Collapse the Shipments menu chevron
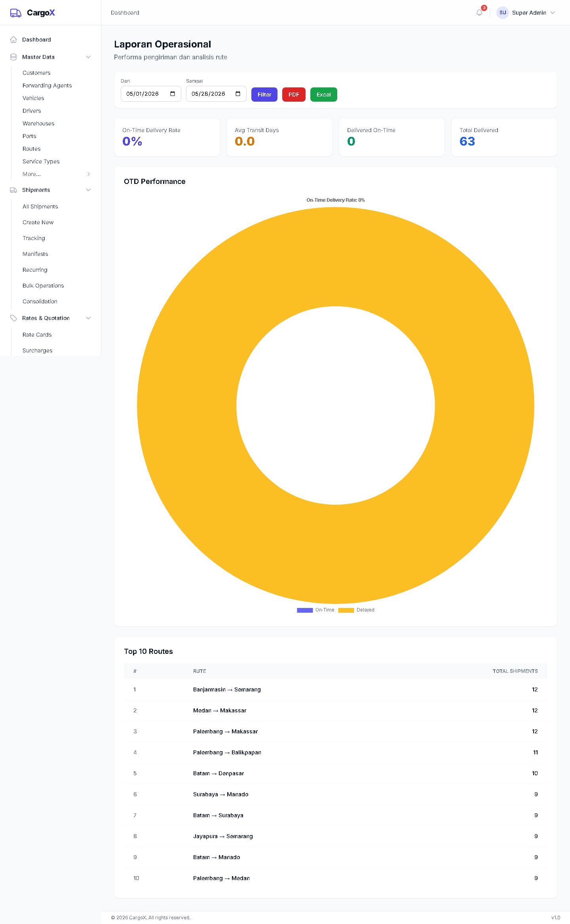The image size is (570, 924). click(88, 190)
